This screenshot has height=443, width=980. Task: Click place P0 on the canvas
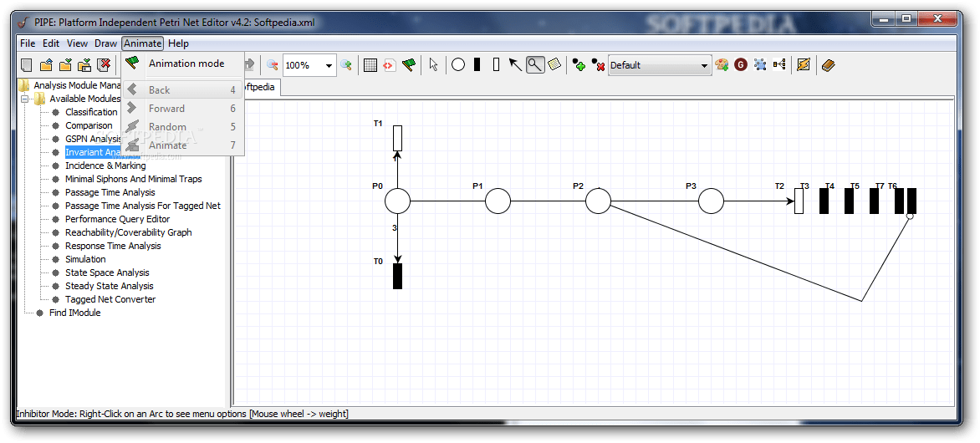click(x=397, y=201)
